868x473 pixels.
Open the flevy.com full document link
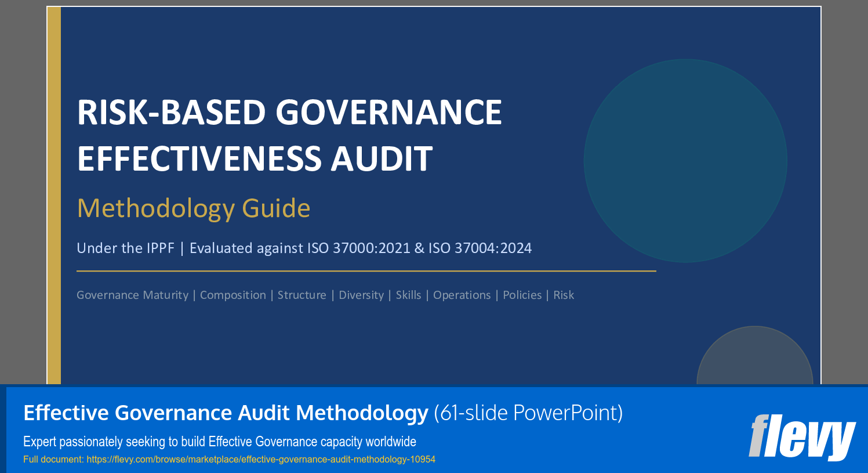(x=261, y=460)
